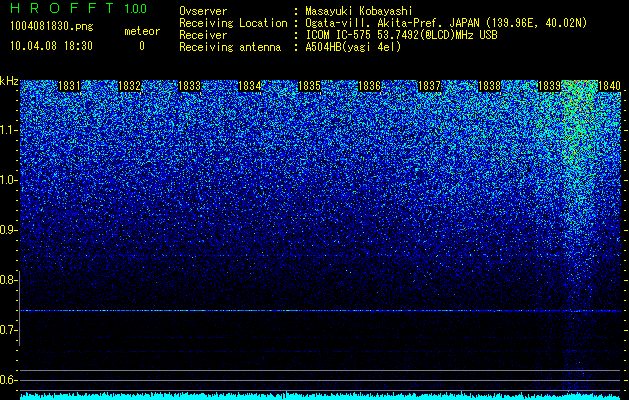Click the 1832 time marker
The height and width of the screenshot is (400, 629).
pyautogui.click(x=130, y=86)
